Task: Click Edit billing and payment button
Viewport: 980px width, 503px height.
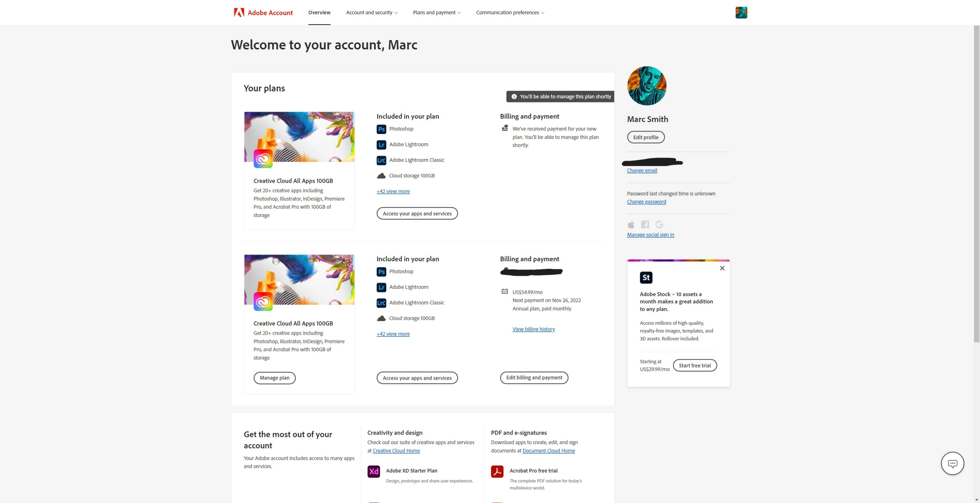Action: (x=534, y=378)
